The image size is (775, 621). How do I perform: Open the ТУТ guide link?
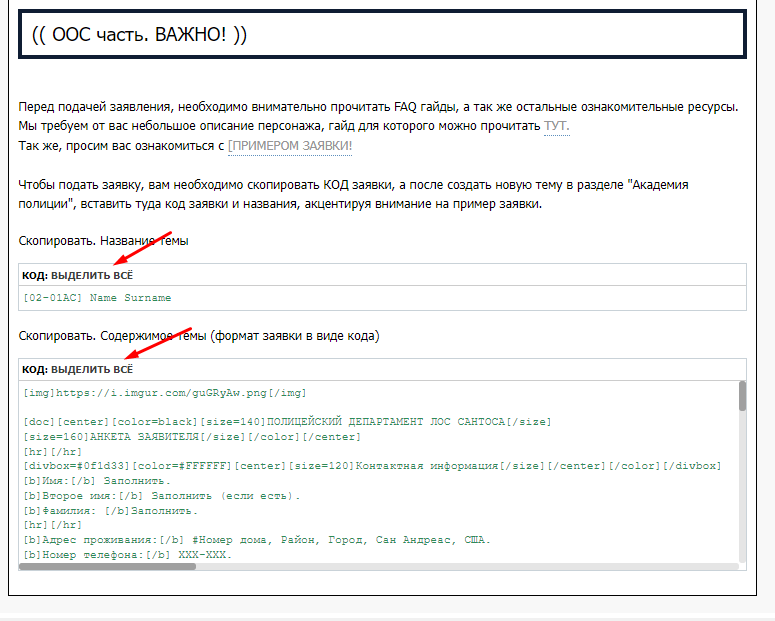[557, 126]
